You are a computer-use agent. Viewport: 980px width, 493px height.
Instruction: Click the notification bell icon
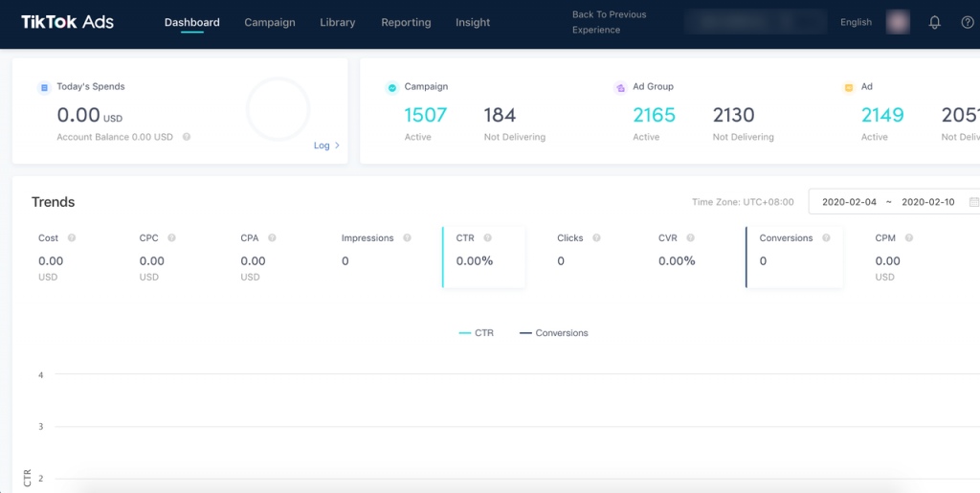coord(935,23)
